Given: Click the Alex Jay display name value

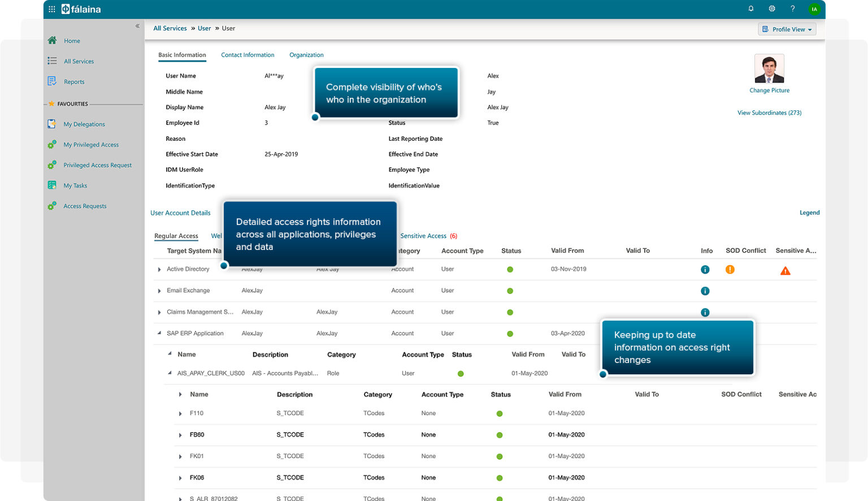Looking at the screenshot, I should (275, 107).
